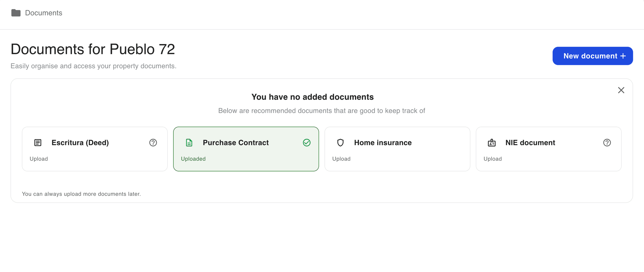The height and width of the screenshot is (272, 644).
Task: Click the New document button
Action: 593,56
